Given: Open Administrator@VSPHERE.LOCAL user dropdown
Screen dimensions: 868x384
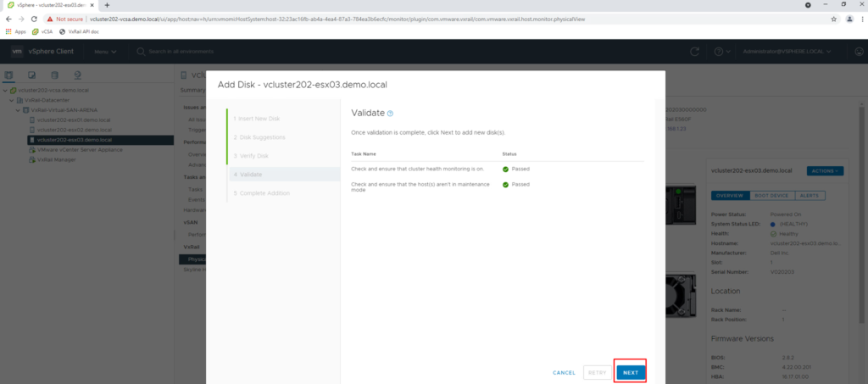Looking at the screenshot, I should 787,52.
